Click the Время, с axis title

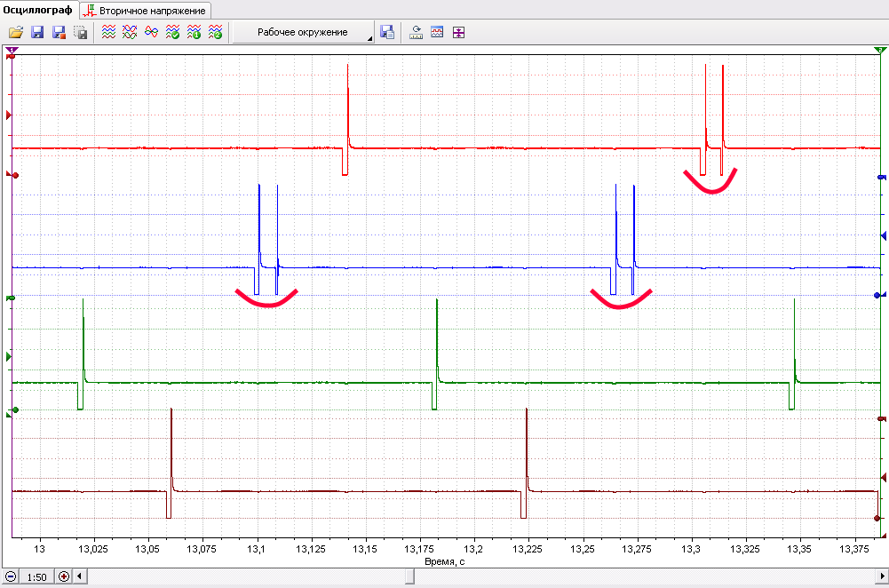tap(445, 561)
